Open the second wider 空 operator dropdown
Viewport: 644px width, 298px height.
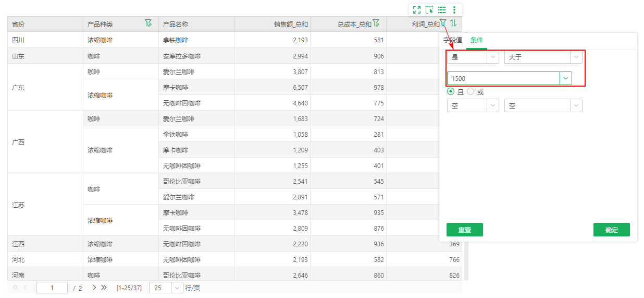click(x=543, y=105)
